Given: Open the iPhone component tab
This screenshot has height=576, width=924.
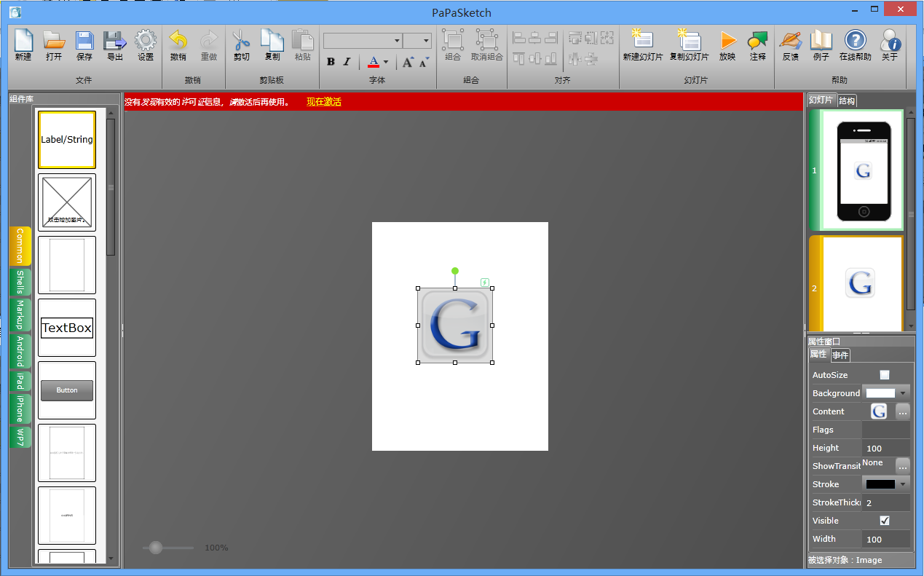Looking at the screenshot, I should [x=20, y=409].
